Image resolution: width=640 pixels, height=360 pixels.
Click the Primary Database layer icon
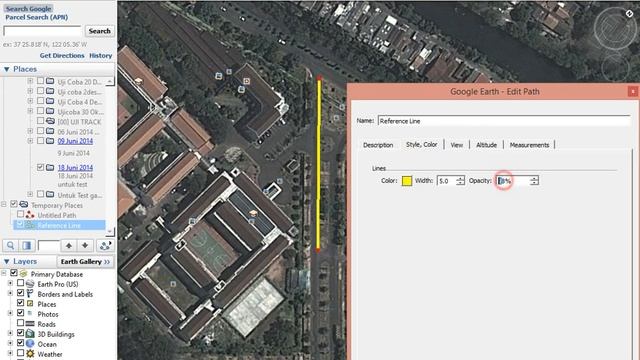(x=24, y=273)
